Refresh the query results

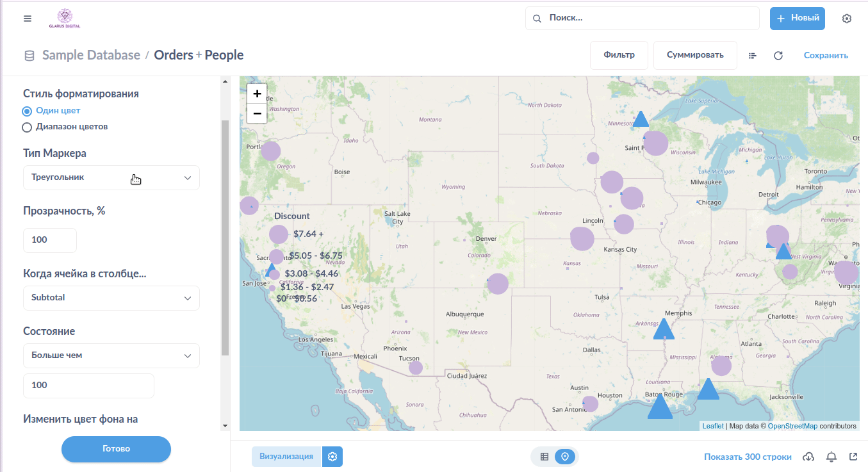pos(778,56)
